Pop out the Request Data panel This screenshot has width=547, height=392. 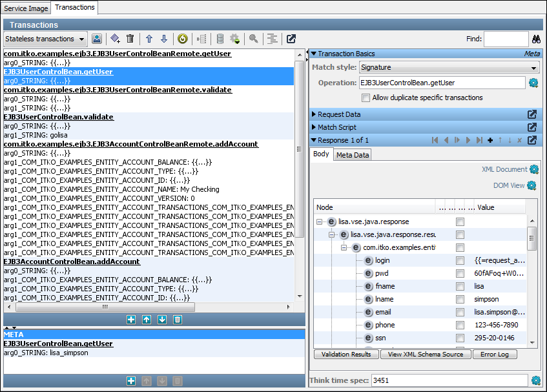[x=532, y=114]
